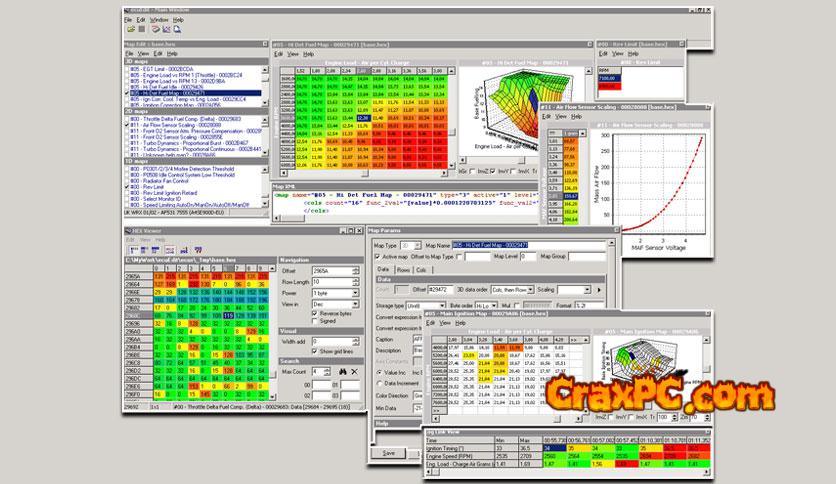Select '#00 - Radiator Fan Control' list entry

point(159,181)
